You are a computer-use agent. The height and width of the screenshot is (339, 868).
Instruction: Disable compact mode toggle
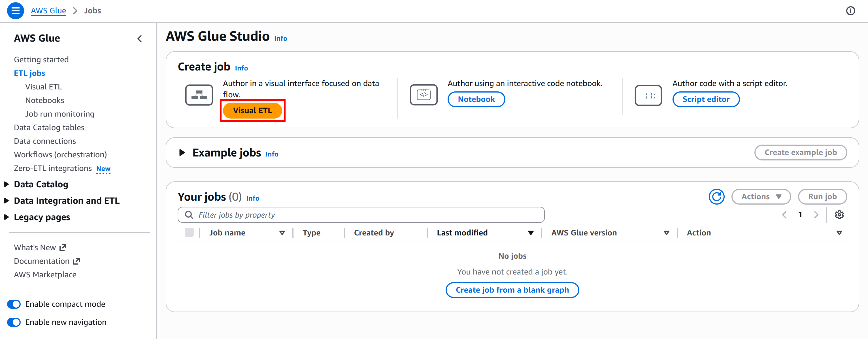point(14,304)
